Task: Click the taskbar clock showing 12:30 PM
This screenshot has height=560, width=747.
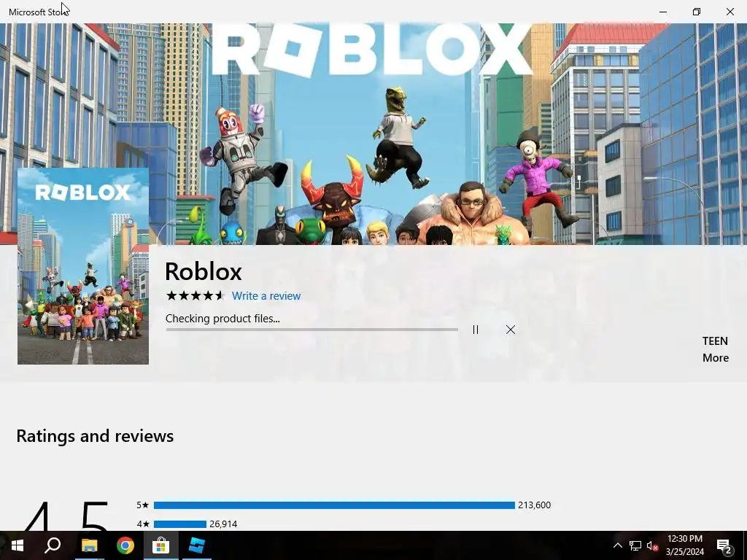Action: 684,545
